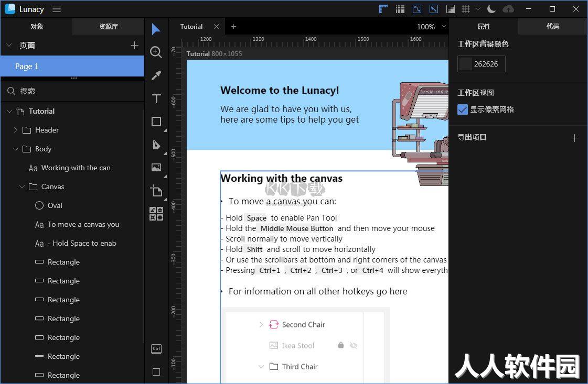Toggle the knife slice icon

pyautogui.click(x=433, y=9)
